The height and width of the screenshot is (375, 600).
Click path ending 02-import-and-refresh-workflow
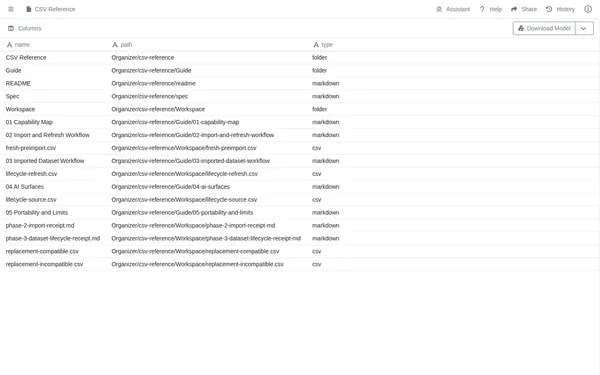192,135
